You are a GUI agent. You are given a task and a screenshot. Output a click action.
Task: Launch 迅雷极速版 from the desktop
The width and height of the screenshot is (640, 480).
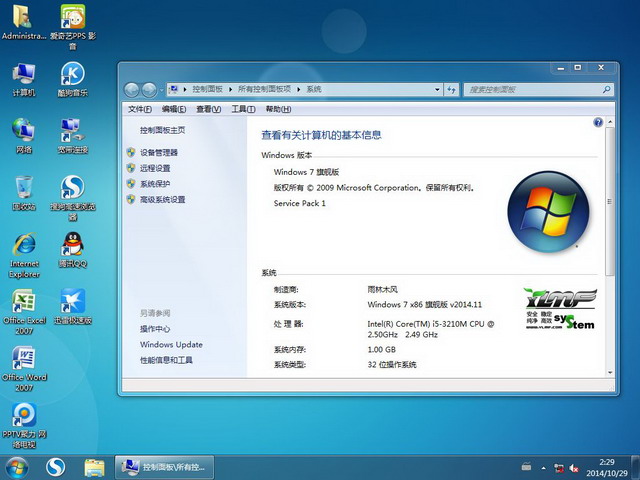pos(73,307)
